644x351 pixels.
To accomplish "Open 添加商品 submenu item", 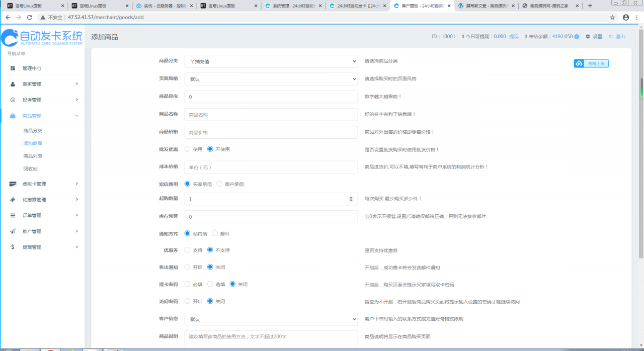I will tap(33, 143).
